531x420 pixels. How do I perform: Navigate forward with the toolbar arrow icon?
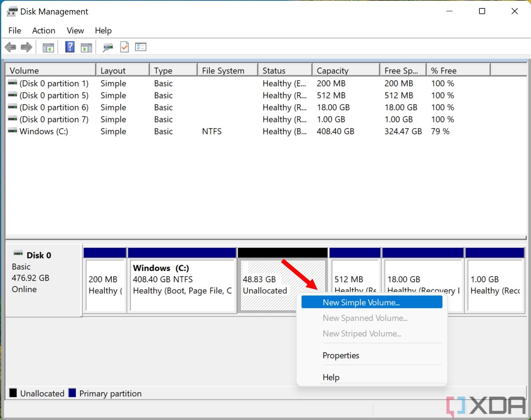(27, 47)
